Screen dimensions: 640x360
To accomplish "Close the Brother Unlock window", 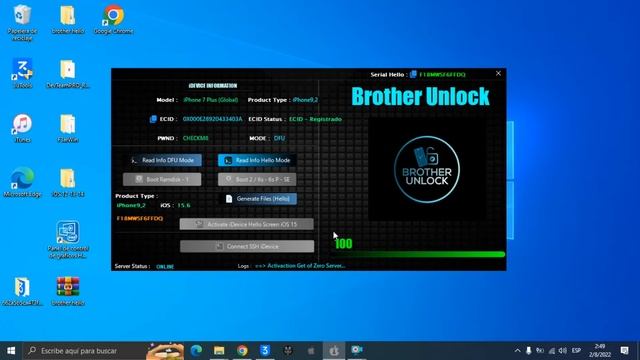I will [498, 73].
